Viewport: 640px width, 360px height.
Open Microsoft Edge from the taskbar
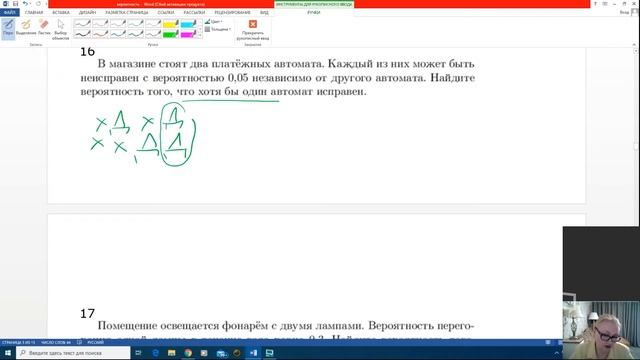click(156, 353)
